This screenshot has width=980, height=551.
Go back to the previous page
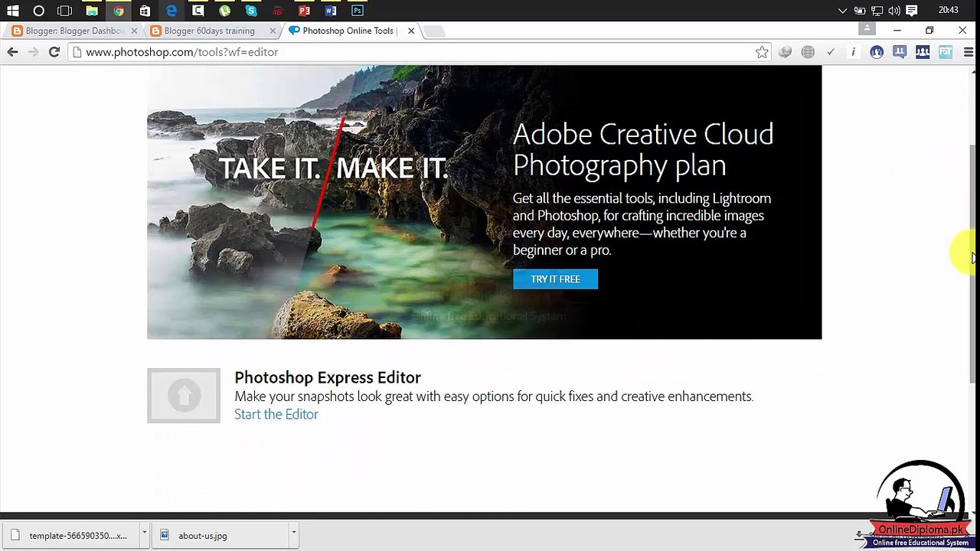pos(12,52)
